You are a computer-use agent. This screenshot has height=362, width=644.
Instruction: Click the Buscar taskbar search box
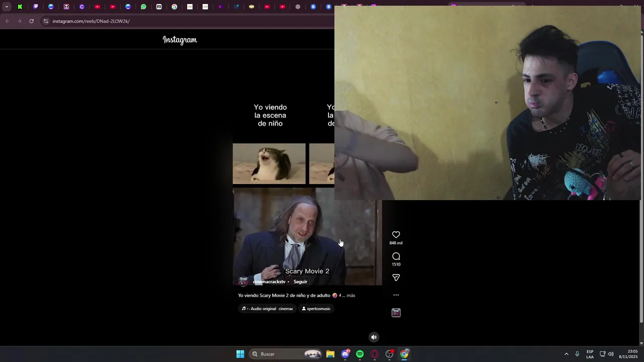coord(286,354)
